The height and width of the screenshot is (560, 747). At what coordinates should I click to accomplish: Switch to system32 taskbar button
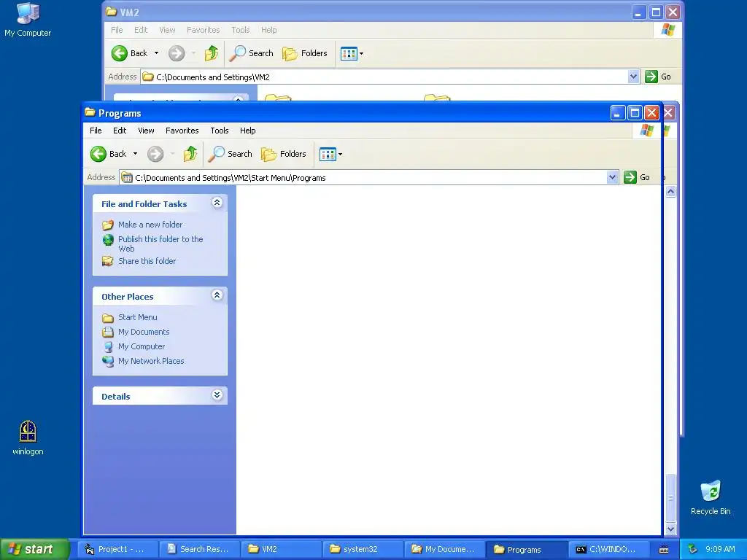click(363, 549)
